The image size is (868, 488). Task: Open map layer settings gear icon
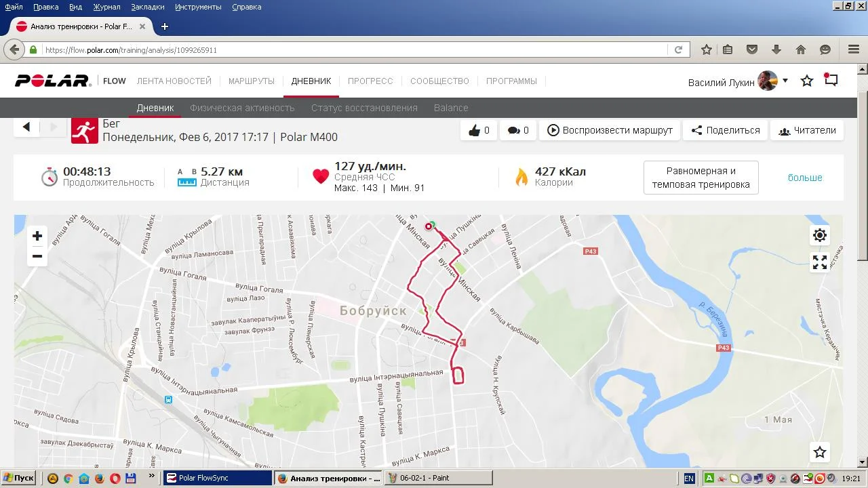click(820, 235)
